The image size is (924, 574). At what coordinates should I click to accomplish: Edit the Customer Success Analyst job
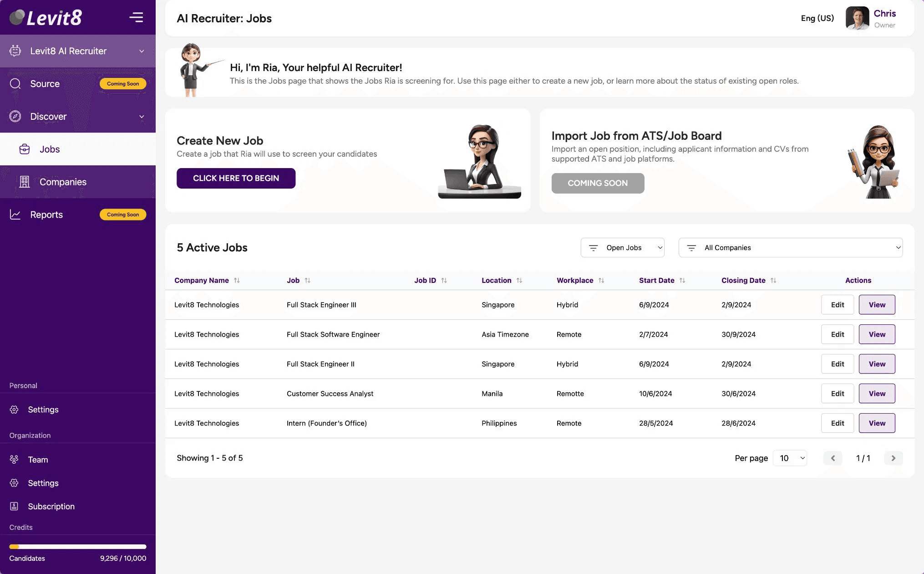(x=838, y=394)
